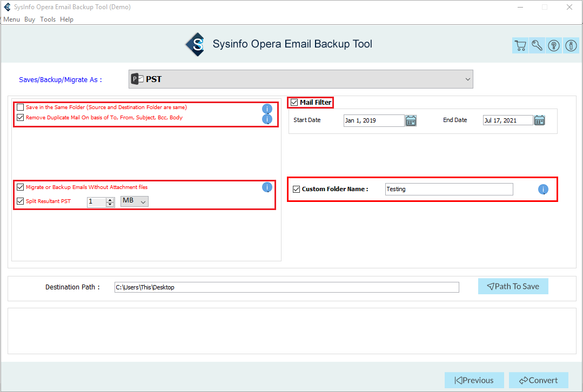Click the Convert button
Viewport: 583px width, 392px height.
538,380
